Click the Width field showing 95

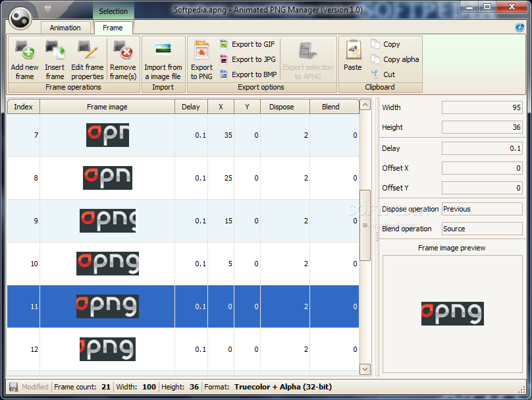482,107
